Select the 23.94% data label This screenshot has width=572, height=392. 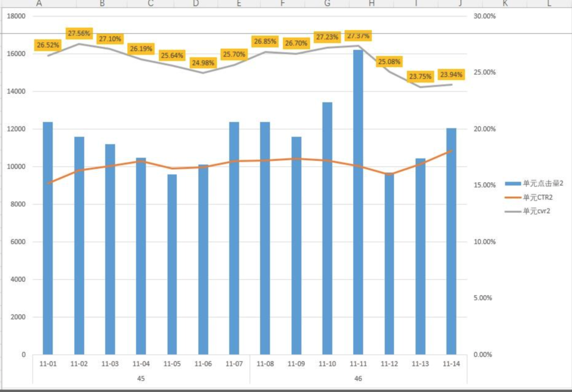coord(451,75)
